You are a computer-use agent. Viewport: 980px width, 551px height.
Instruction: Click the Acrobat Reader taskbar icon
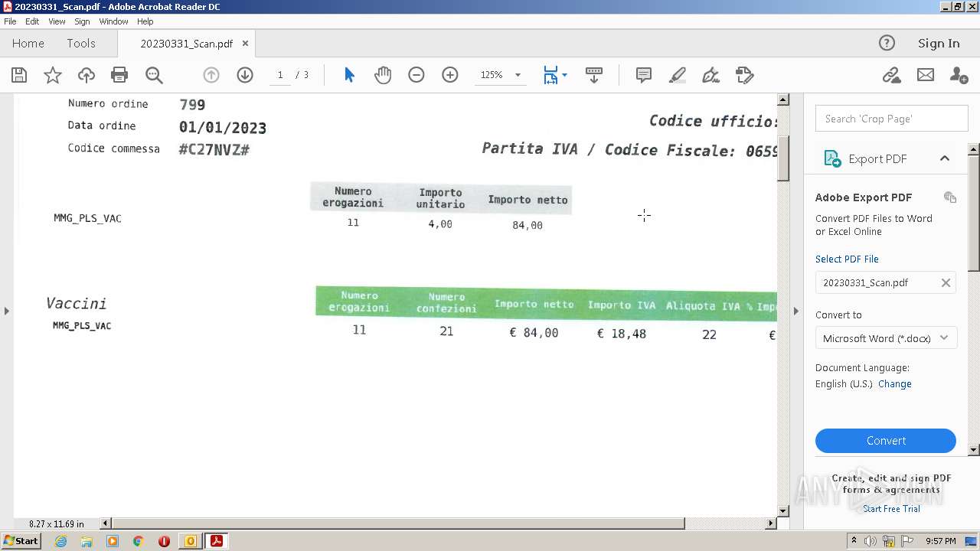pyautogui.click(x=217, y=541)
